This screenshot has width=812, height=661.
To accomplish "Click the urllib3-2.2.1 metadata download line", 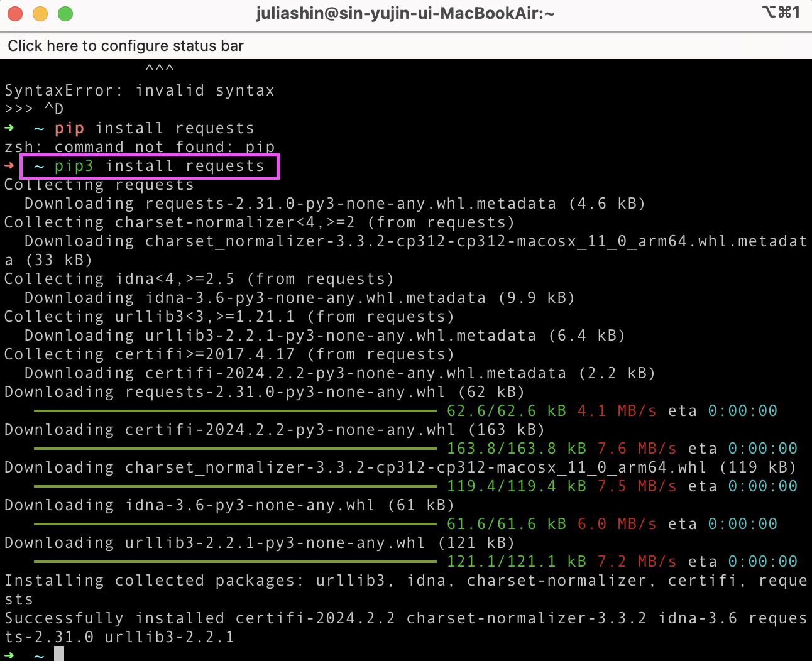I will point(325,336).
